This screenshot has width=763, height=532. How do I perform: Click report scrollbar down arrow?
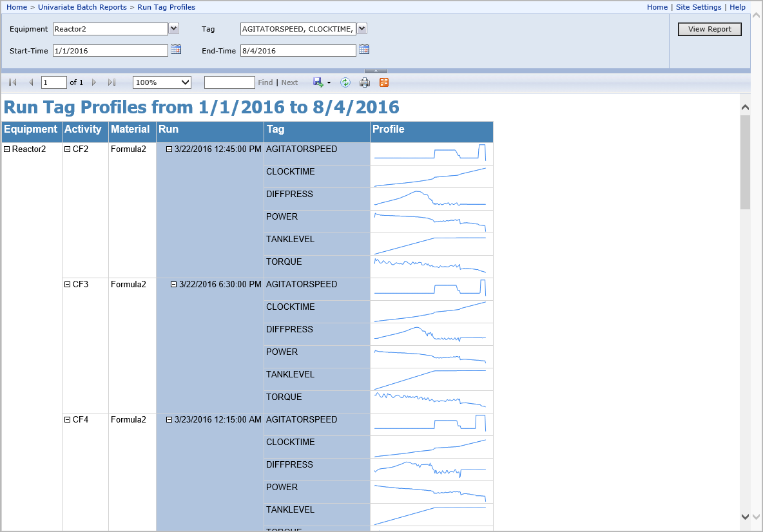click(x=745, y=517)
